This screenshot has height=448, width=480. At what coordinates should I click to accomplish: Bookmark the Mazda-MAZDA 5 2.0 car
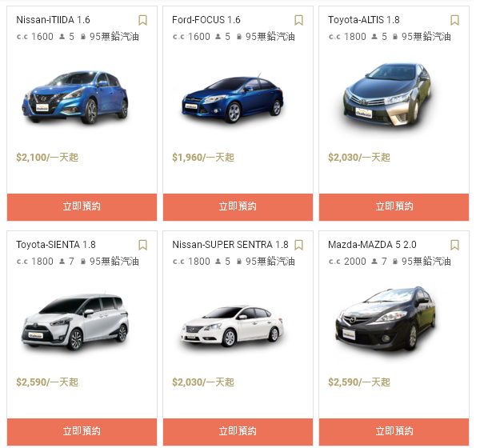click(454, 245)
